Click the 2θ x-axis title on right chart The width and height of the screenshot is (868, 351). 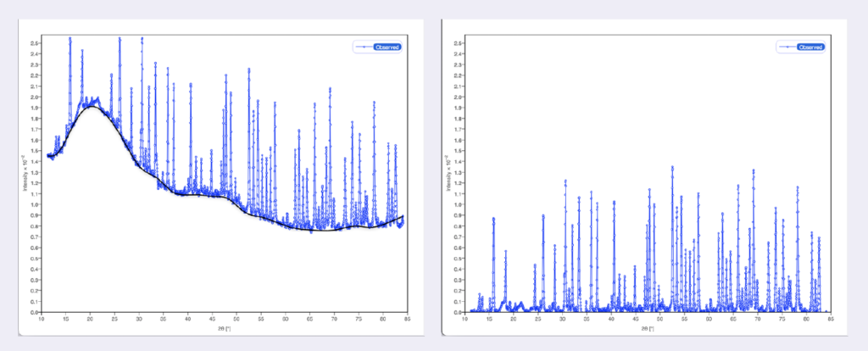pos(646,328)
